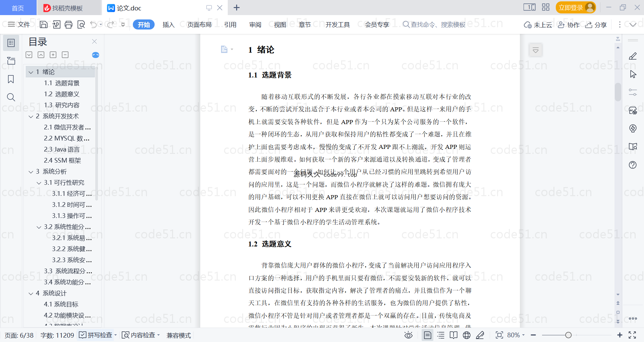
Task: Click the smart TOC blue robot icon
Action: pyautogui.click(x=96, y=55)
